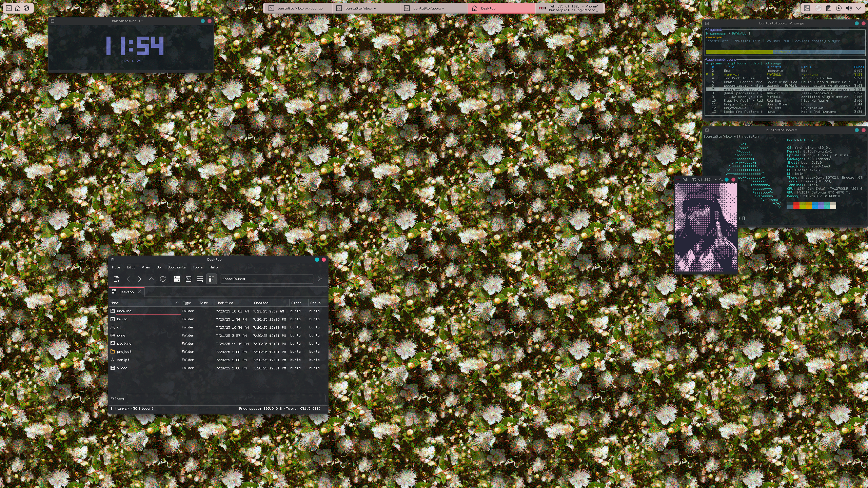The height and width of the screenshot is (488, 868).
Task: Create a new tab in file manager
Action: (117, 279)
